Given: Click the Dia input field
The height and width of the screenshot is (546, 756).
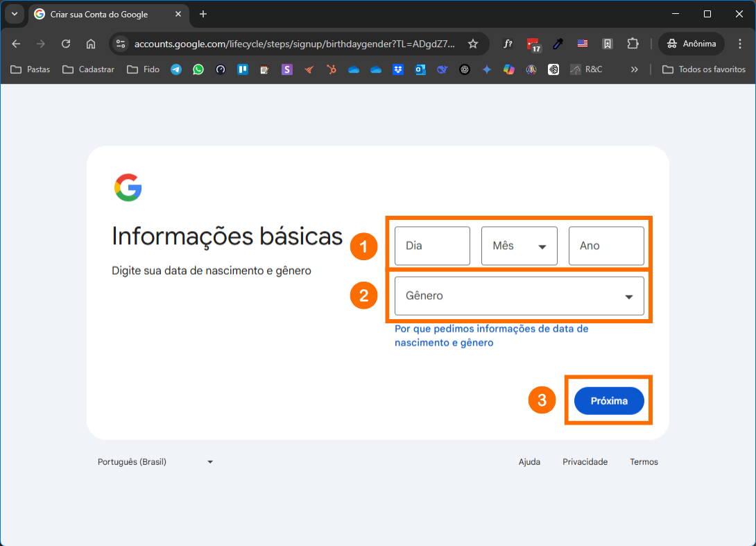Looking at the screenshot, I should coord(432,246).
